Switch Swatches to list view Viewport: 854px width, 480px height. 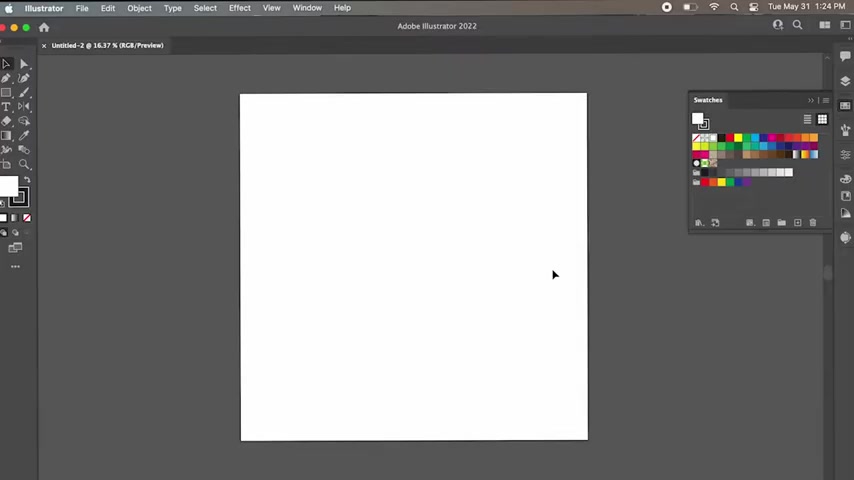(x=807, y=119)
